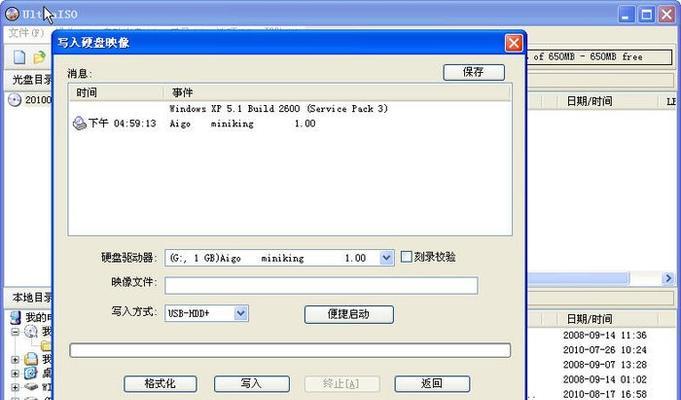
Task: Click 日期/时间 header in disc file list
Action: click(x=589, y=101)
